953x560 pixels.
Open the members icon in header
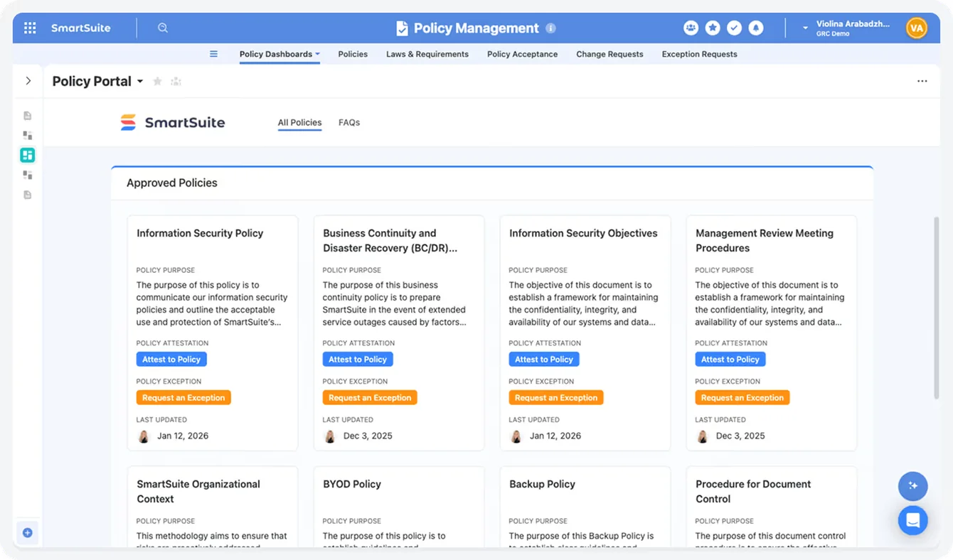coord(691,28)
